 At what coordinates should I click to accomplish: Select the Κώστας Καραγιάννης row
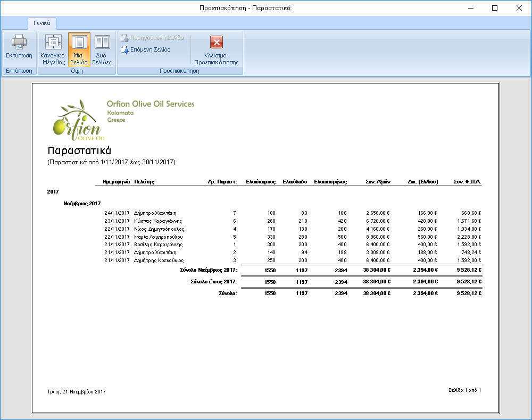pyautogui.click(x=159, y=221)
